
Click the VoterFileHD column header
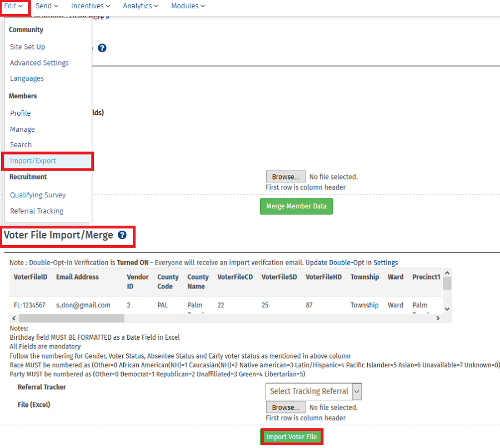323,277
